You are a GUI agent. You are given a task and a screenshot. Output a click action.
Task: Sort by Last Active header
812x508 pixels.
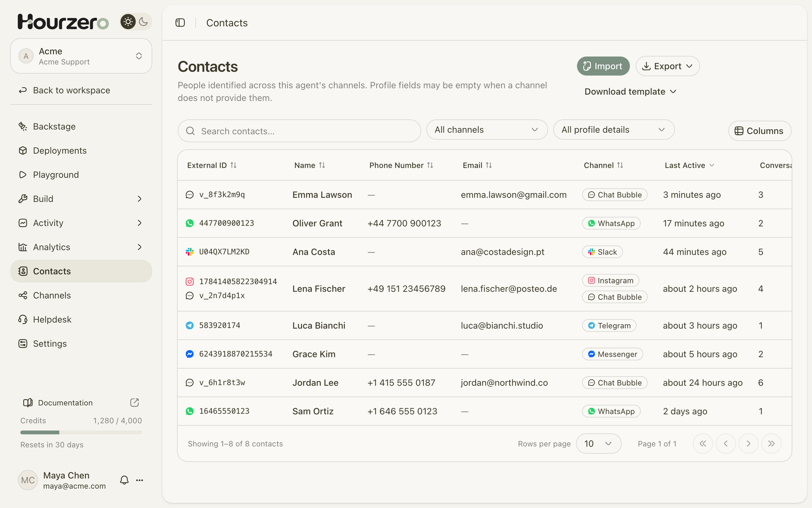tap(690, 165)
